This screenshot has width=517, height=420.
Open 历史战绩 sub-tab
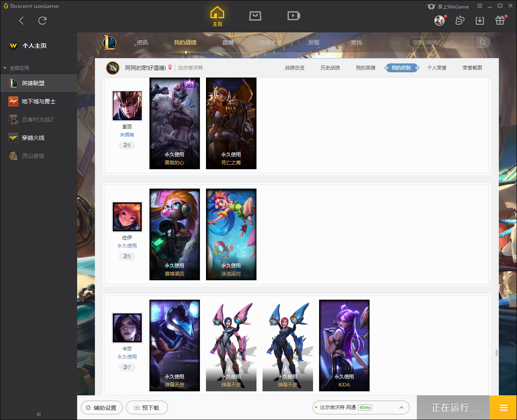click(330, 68)
